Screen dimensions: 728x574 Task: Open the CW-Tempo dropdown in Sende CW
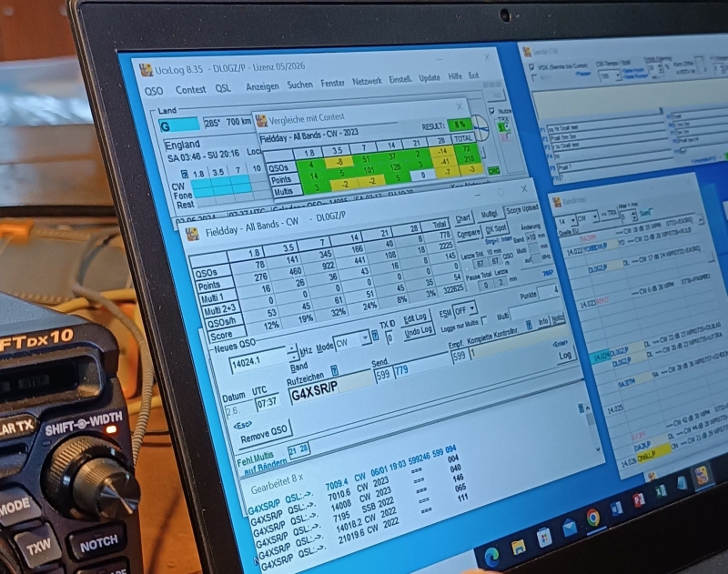[x=618, y=75]
